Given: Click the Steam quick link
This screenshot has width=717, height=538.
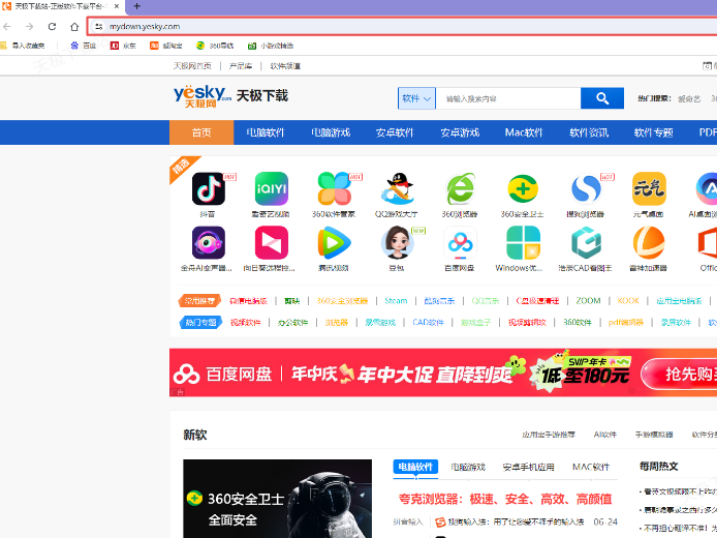Looking at the screenshot, I should 396,301.
